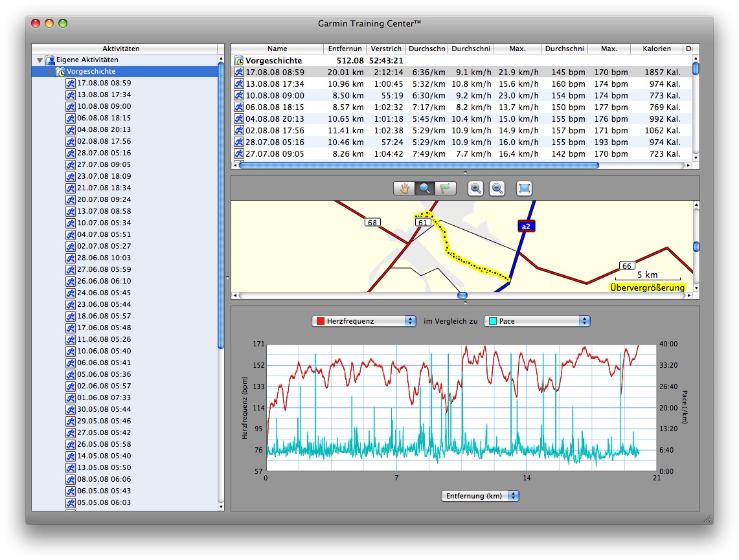Click runner icon for 23.07.08 18:09 in sidebar

tap(70, 176)
